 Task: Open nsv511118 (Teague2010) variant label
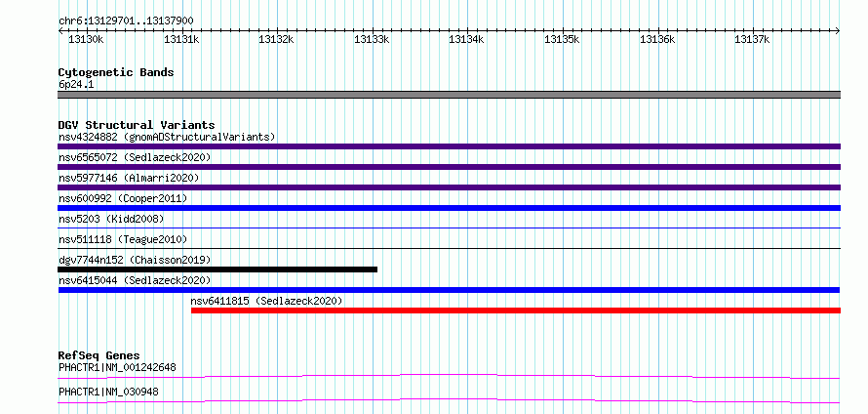123,239
